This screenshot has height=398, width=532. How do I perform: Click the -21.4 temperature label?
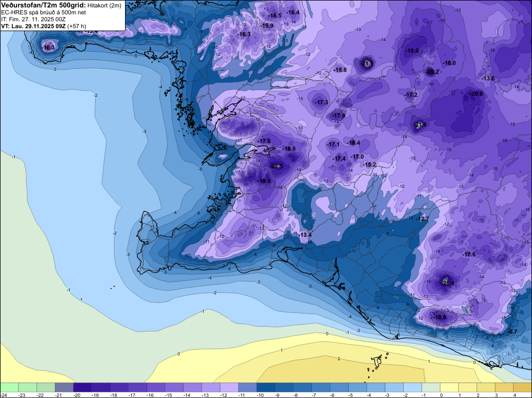point(448,283)
